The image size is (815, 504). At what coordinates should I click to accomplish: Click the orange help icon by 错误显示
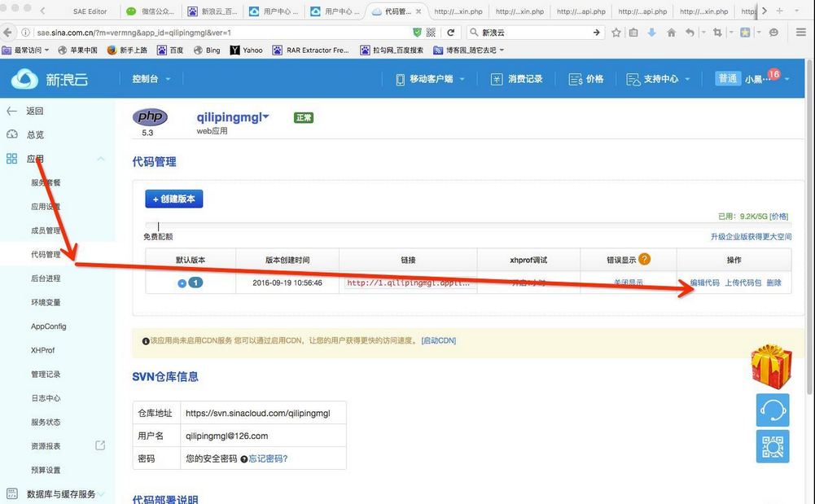(x=644, y=259)
